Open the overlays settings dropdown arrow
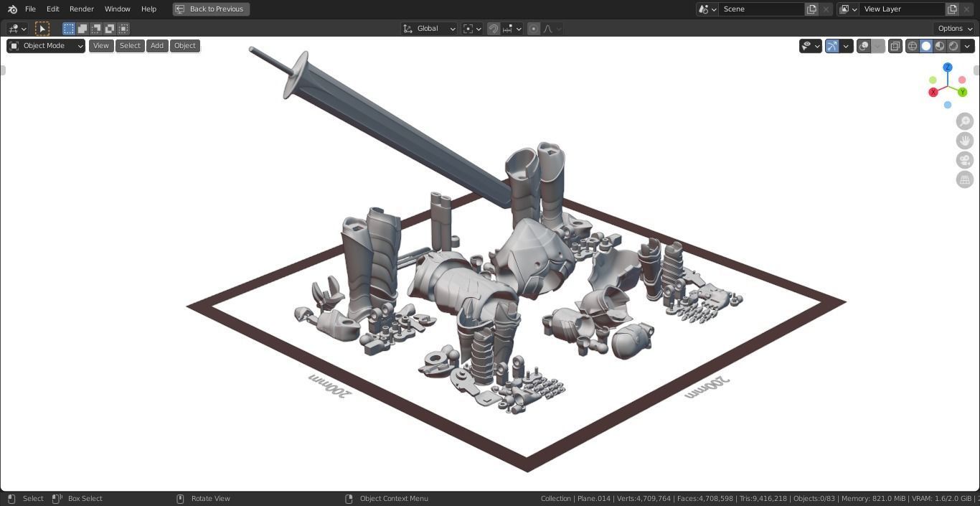This screenshot has width=980, height=506. (x=877, y=46)
